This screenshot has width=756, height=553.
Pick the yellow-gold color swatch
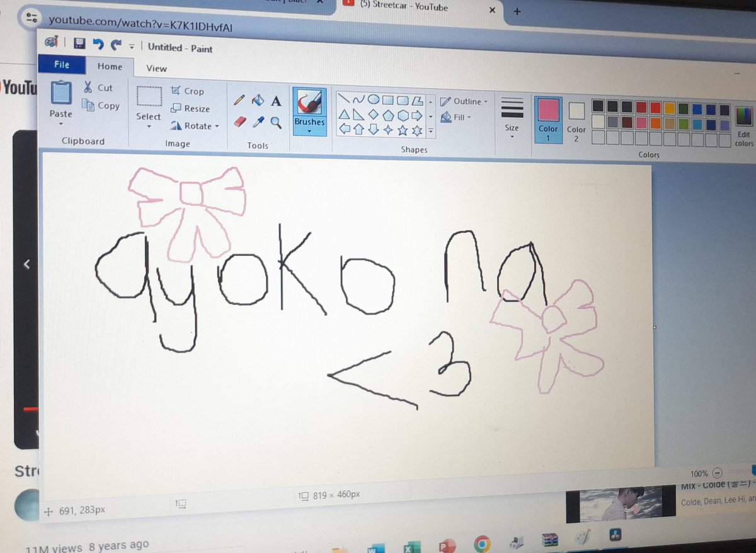click(x=669, y=108)
